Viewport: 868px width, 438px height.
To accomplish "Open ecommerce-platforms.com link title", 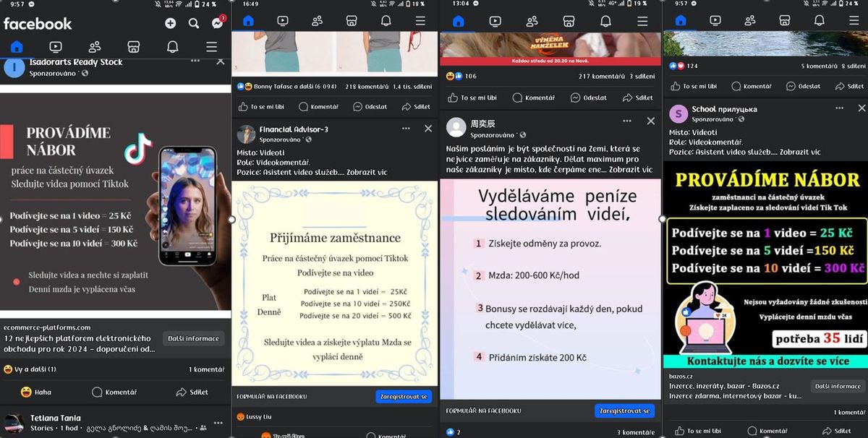I will click(78, 343).
